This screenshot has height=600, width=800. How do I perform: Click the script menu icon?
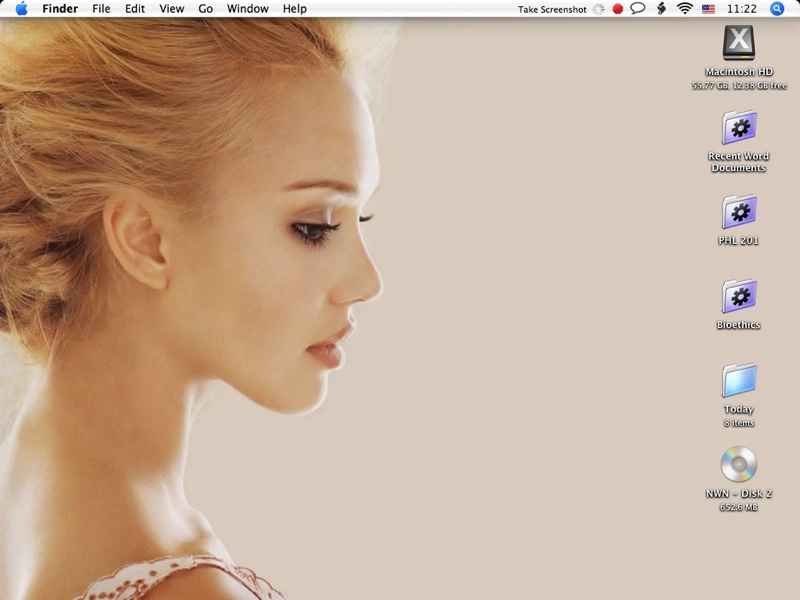661,9
